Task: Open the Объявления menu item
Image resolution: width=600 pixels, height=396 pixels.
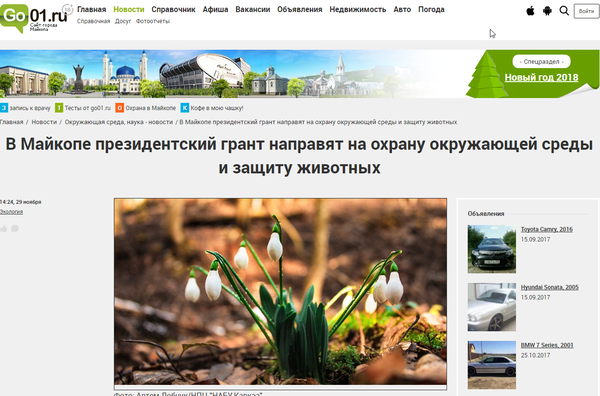Action: click(x=300, y=9)
